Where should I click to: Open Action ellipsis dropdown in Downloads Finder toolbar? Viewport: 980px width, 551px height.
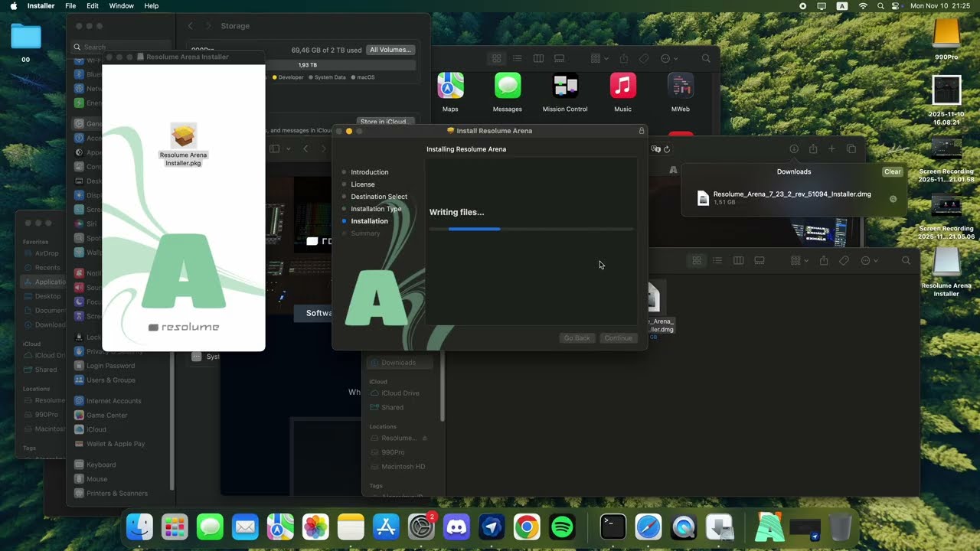(869, 261)
